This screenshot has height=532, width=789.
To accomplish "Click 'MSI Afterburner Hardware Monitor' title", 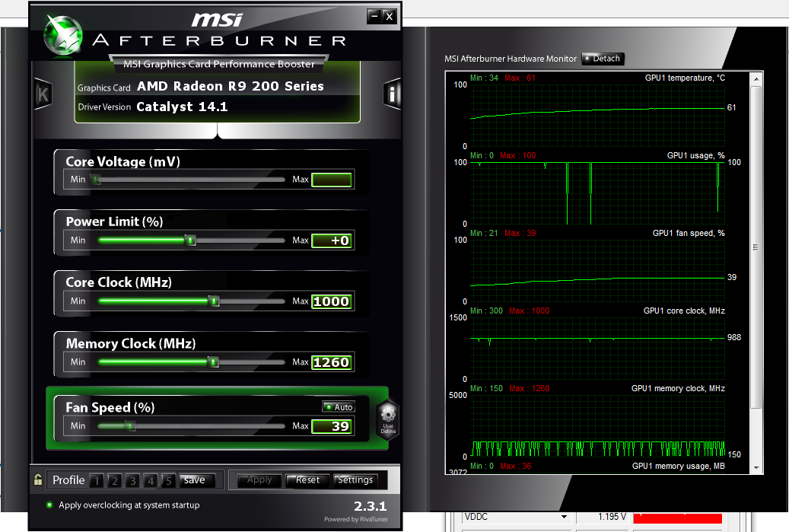I will (511, 59).
